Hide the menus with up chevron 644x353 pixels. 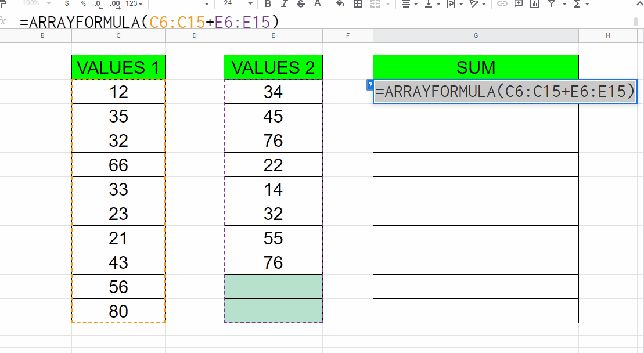[x=639, y=3]
